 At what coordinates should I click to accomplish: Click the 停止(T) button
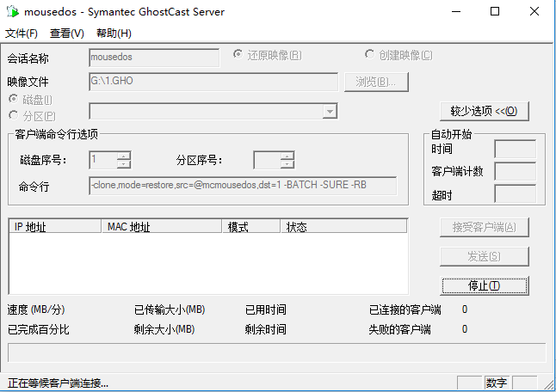point(484,285)
